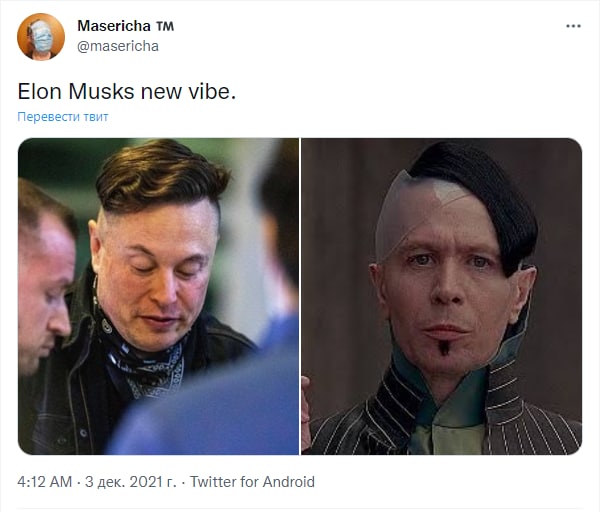Click the word Musks in the tweet text
Viewport: 602px width, 512px height.
pyautogui.click(x=101, y=91)
